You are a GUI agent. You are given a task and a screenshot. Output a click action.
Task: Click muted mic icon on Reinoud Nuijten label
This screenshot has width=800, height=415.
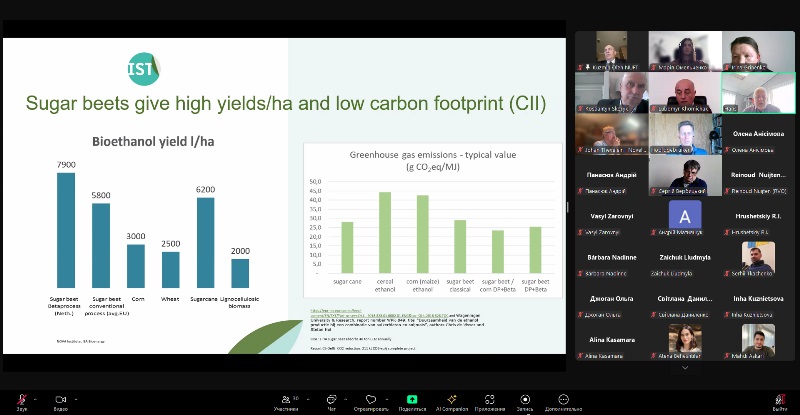(x=727, y=191)
